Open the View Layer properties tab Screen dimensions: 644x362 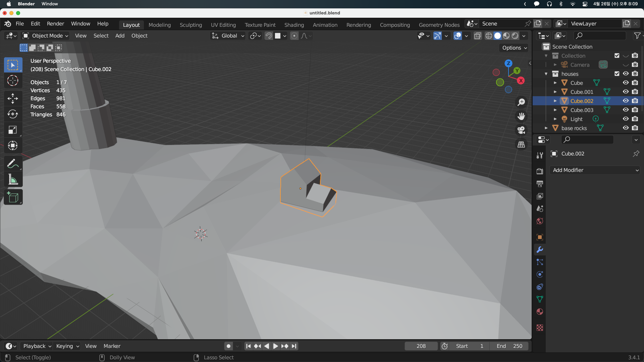[x=540, y=196]
